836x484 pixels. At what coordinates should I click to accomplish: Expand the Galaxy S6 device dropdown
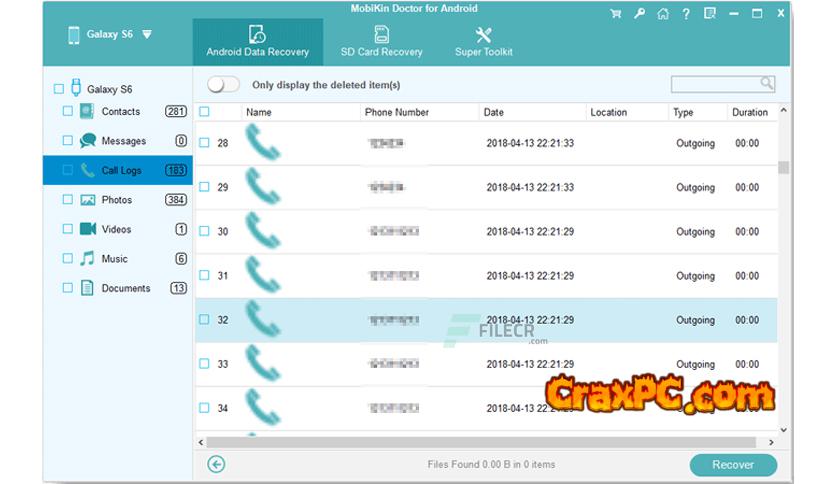click(147, 34)
